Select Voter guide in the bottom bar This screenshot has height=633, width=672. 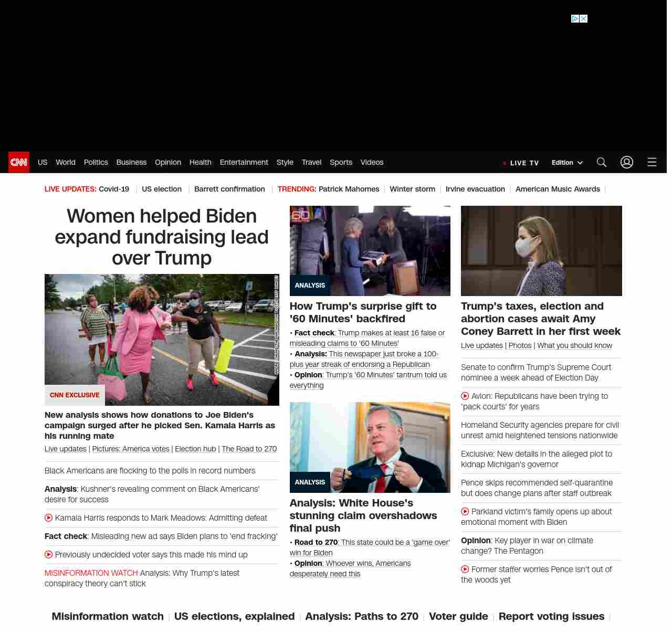[458, 616]
